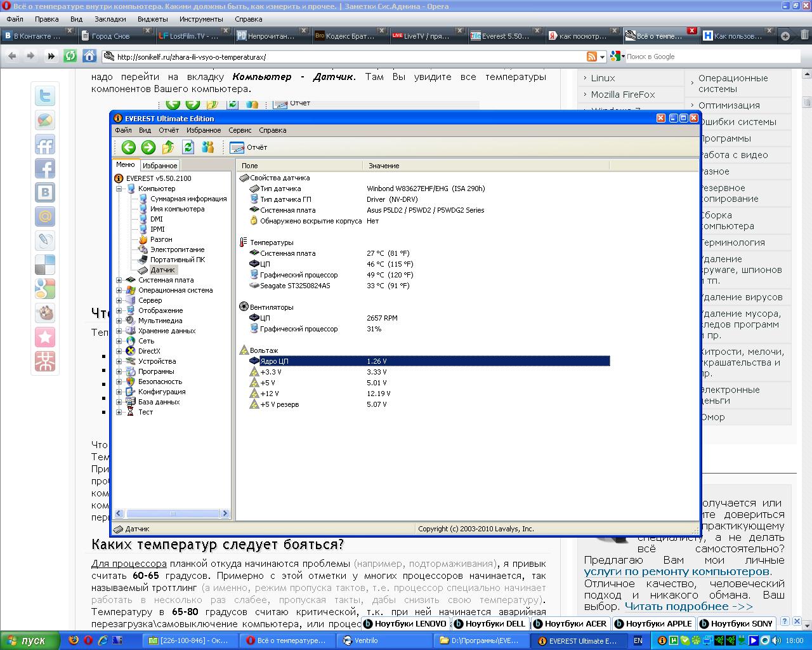812x650 pixels.
Task: Open the Linux category link
Action: tap(603, 78)
